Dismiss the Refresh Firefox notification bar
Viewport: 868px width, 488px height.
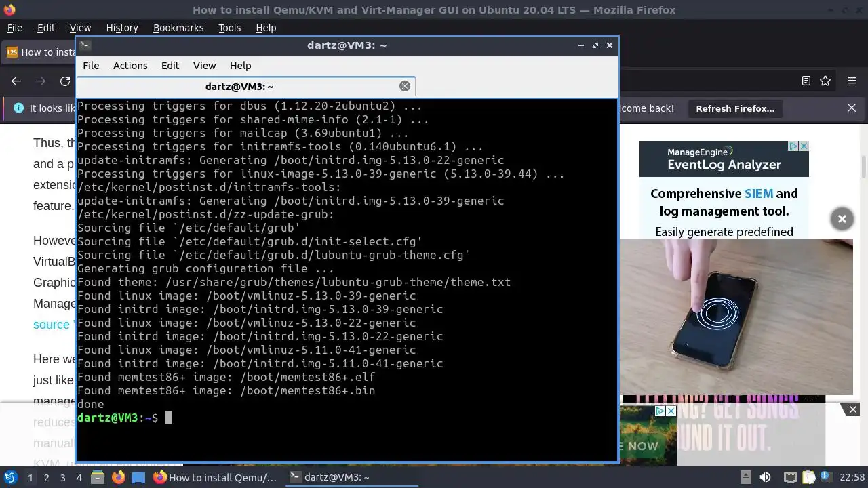(852, 108)
